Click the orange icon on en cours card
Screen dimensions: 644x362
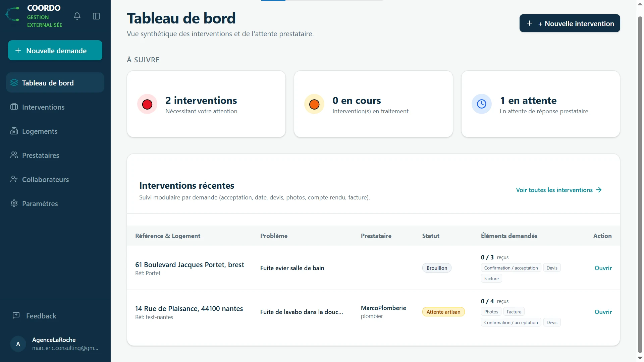[314, 104]
